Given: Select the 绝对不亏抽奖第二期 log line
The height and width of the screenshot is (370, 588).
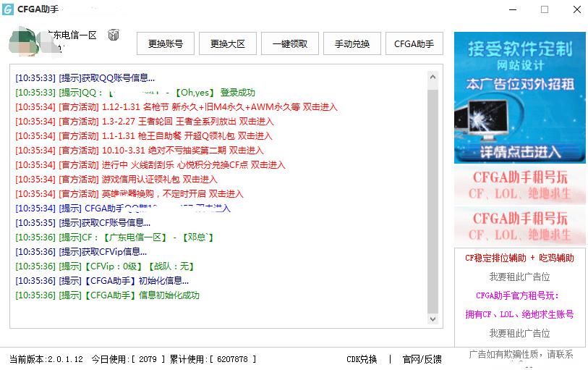Looking at the screenshot, I should tap(140, 151).
